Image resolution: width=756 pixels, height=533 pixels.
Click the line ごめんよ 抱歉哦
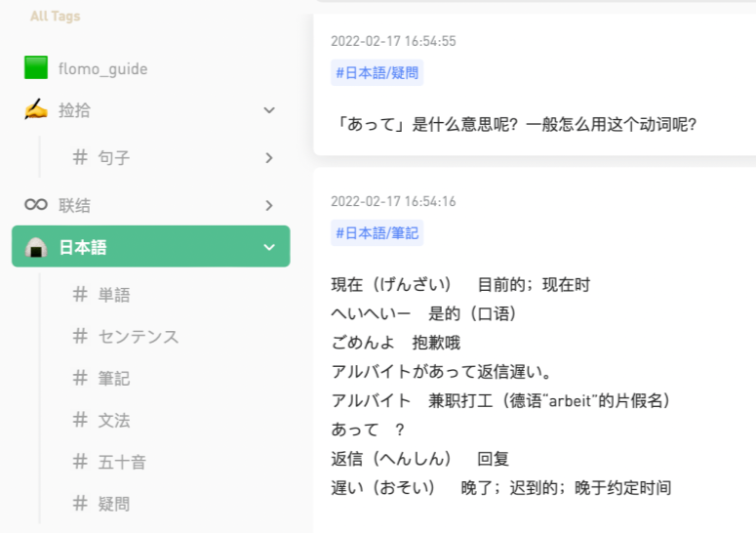point(396,343)
